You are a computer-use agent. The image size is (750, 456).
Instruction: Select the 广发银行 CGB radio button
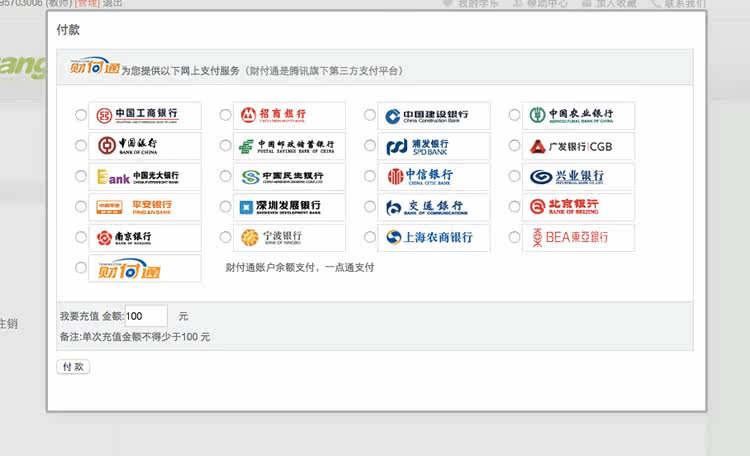[x=514, y=145]
